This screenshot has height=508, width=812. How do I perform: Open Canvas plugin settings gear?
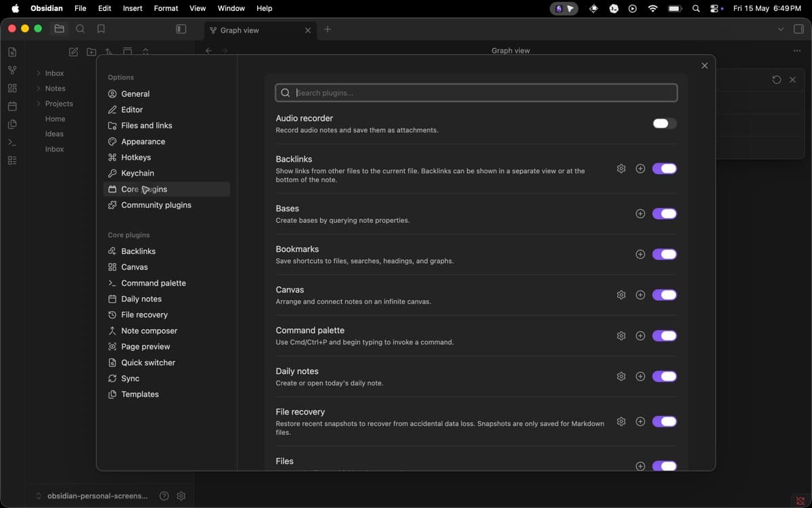(621, 295)
